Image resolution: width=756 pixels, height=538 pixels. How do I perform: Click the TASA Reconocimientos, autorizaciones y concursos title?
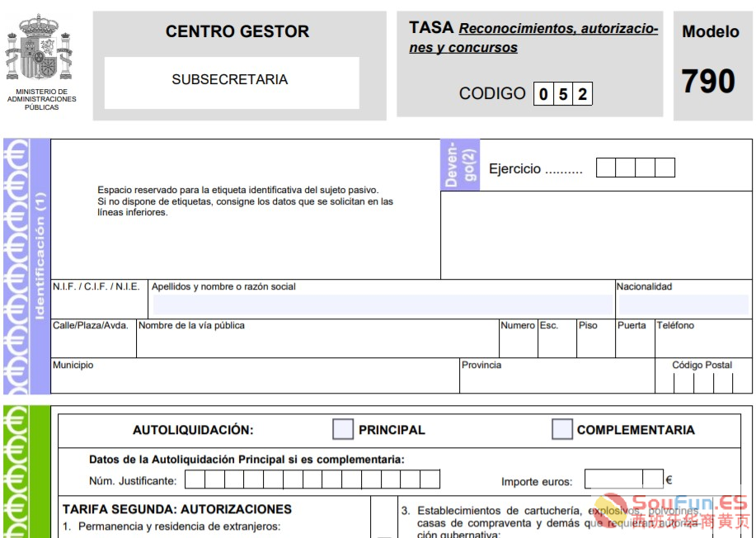pyautogui.click(x=533, y=37)
